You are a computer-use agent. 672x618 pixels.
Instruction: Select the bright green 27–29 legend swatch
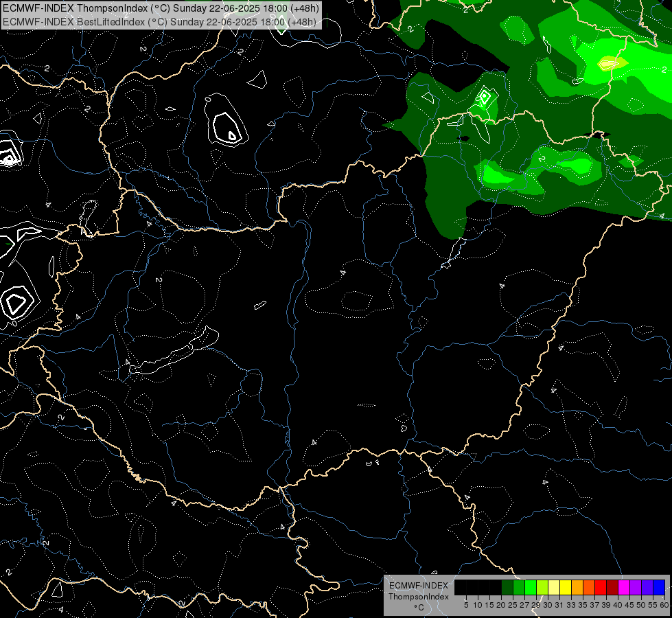coord(531,587)
